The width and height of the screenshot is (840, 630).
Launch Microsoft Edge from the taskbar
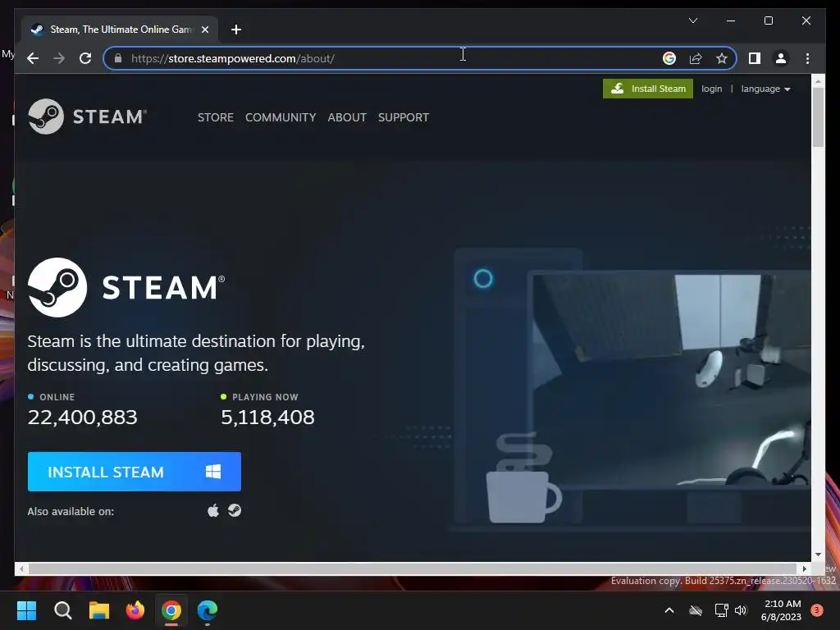click(208, 610)
